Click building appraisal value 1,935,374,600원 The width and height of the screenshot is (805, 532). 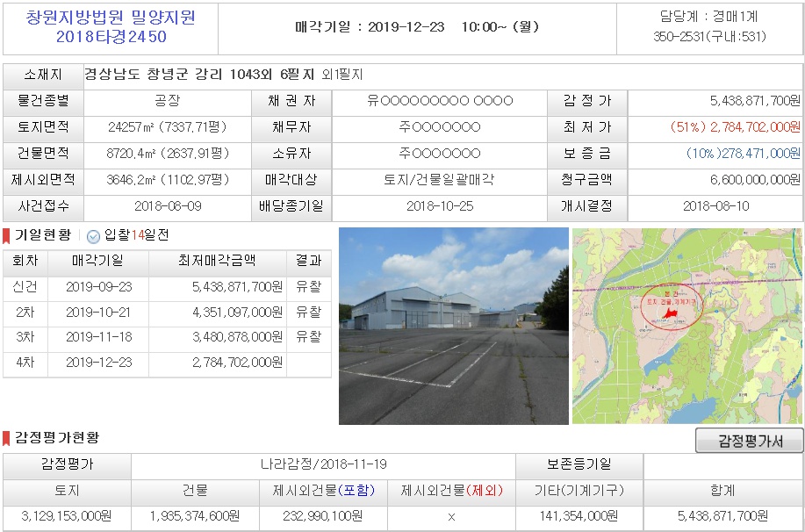tap(195, 516)
